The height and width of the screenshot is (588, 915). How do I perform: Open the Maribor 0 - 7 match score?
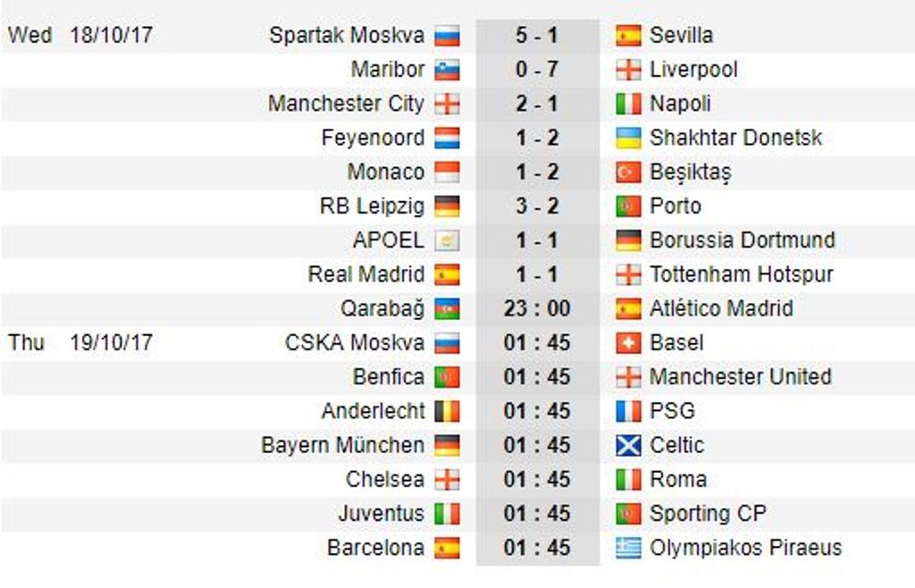coord(537,70)
